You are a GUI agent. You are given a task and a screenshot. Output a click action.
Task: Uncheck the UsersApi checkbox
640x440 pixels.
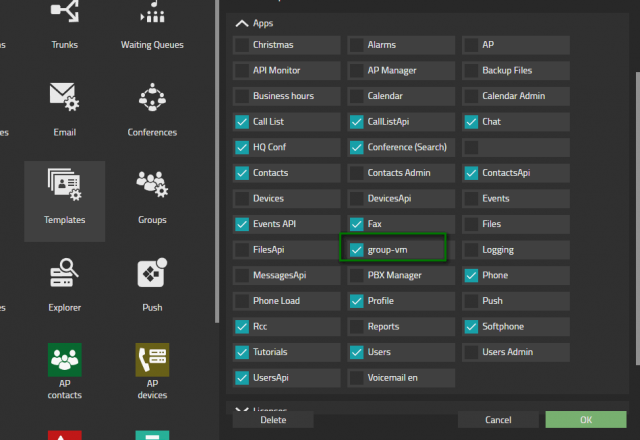click(x=242, y=378)
